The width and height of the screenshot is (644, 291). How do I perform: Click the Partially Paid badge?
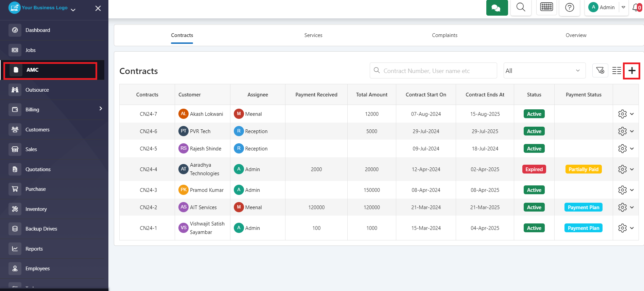584,169
